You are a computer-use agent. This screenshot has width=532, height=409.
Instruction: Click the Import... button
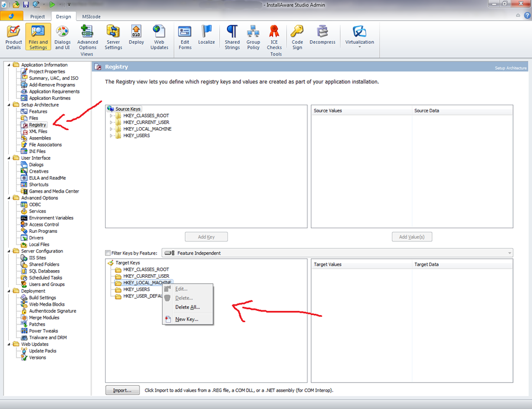pos(122,390)
